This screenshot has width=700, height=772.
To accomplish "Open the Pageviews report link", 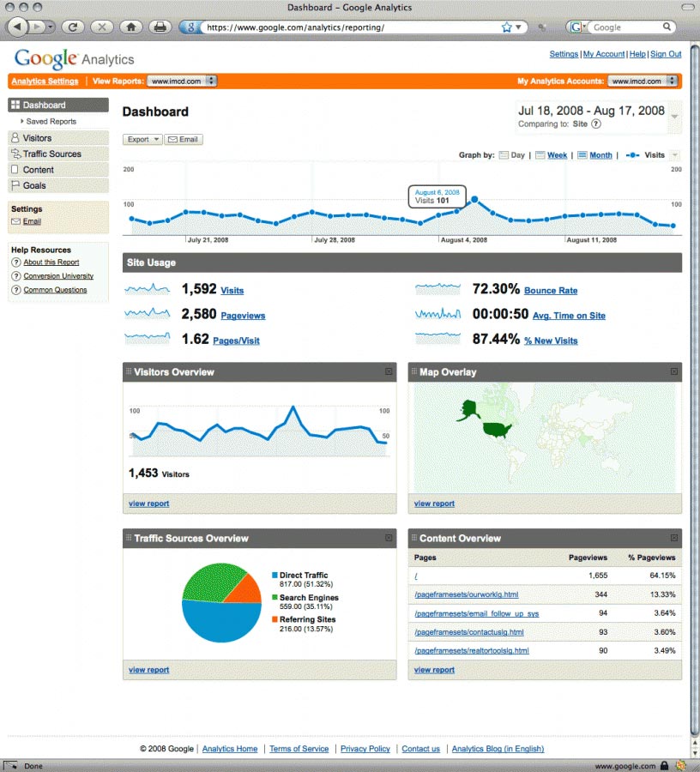I will pyautogui.click(x=243, y=316).
